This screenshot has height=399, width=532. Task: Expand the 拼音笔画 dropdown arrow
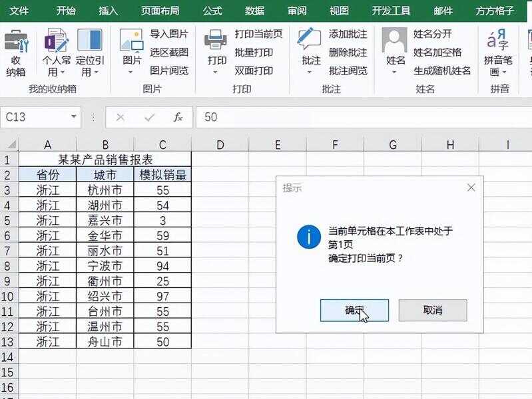(x=504, y=72)
